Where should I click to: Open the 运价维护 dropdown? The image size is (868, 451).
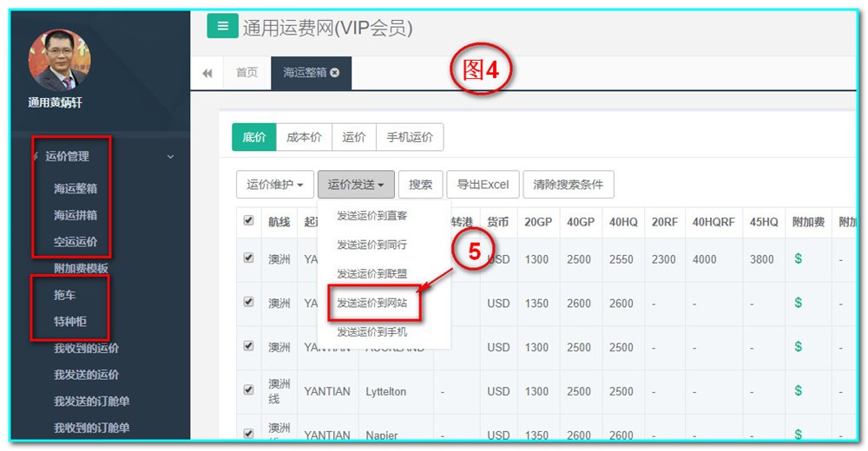pyautogui.click(x=274, y=185)
